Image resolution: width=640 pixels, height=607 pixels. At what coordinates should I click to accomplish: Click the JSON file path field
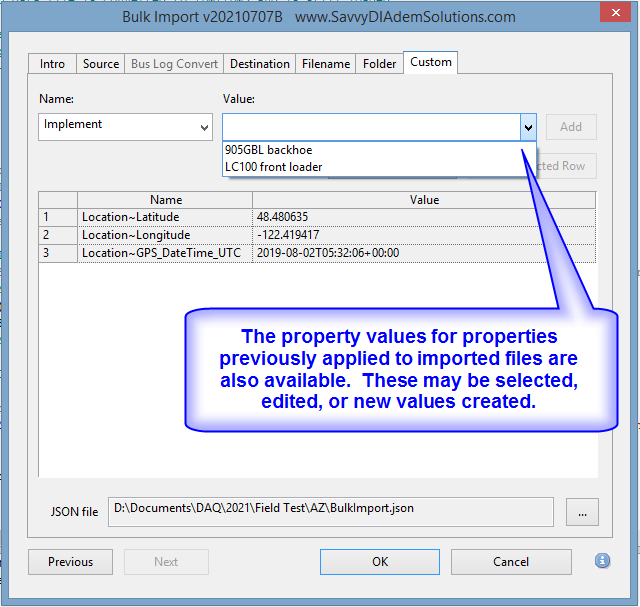pyautogui.click(x=330, y=510)
